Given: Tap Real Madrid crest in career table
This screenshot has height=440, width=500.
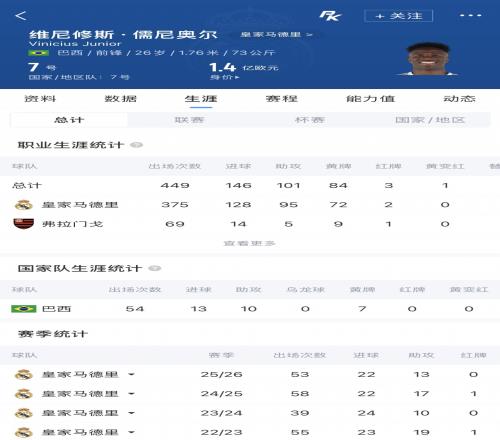Looking at the screenshot, I should [x=24, y=205].
